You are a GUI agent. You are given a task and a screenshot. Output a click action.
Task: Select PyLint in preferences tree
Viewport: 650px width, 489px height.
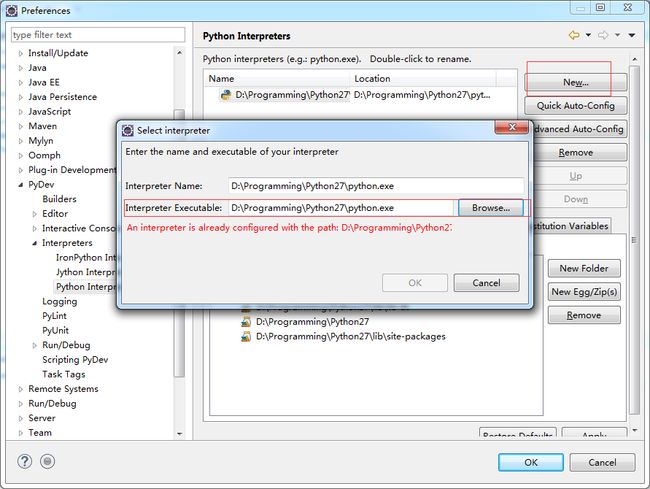click(x=54, y=316)
